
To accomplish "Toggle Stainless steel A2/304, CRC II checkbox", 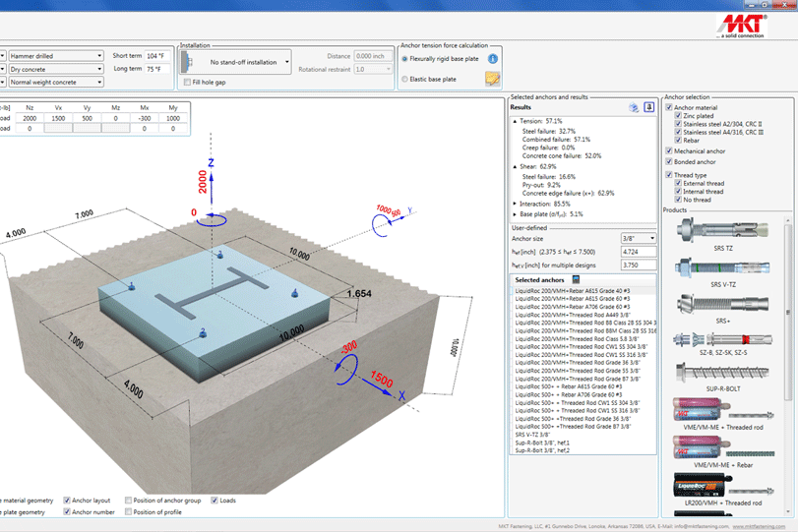I will click(x=678, y=124).
